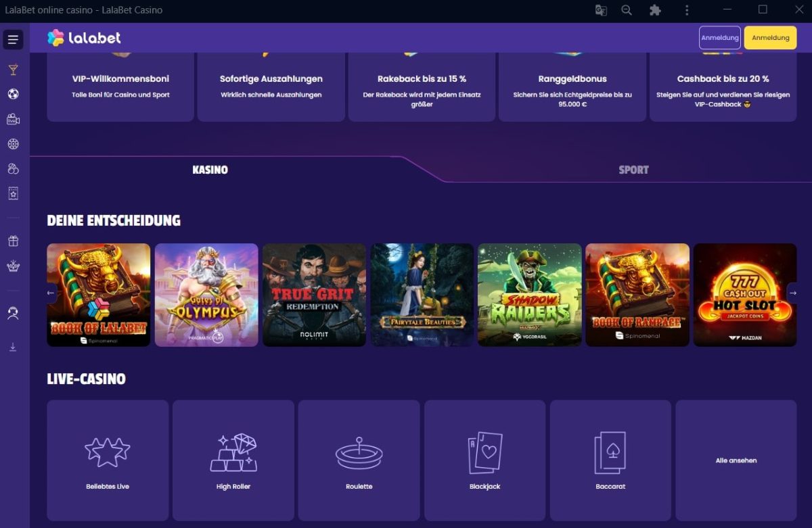The width and height of the screenshot is (812, 528).
Task: Click the diamond bars High Roller icon
Action: [233, 452]
